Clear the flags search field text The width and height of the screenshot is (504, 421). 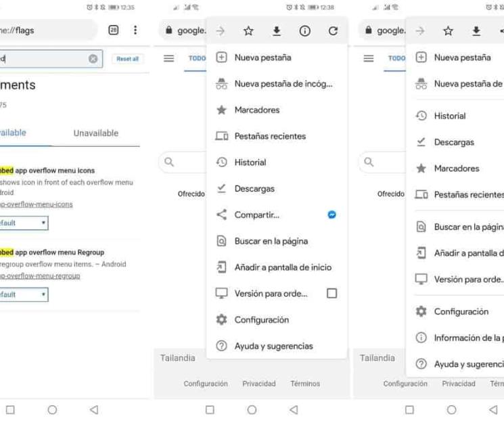coord(93,59)
